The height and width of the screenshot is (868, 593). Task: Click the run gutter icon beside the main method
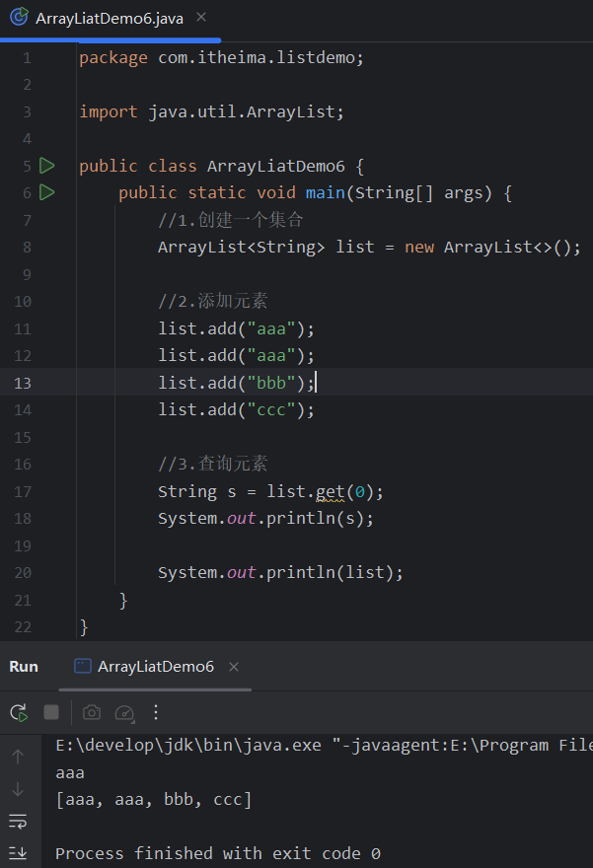tap(47, 192)
